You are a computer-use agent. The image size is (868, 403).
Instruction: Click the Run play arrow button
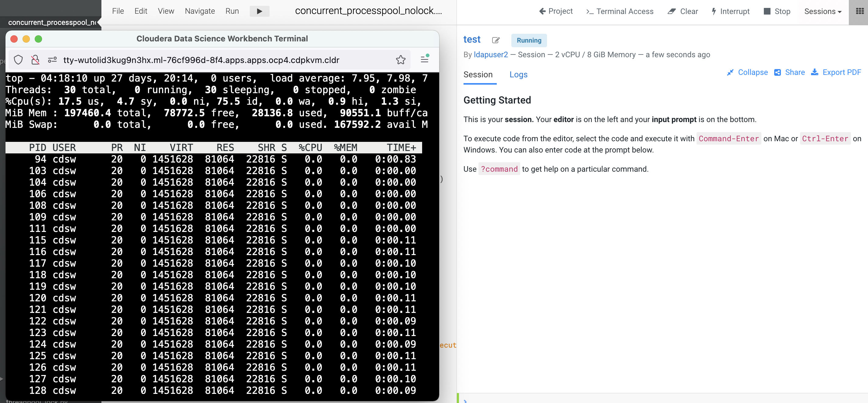pyautogui.click(x=259, y=11)
